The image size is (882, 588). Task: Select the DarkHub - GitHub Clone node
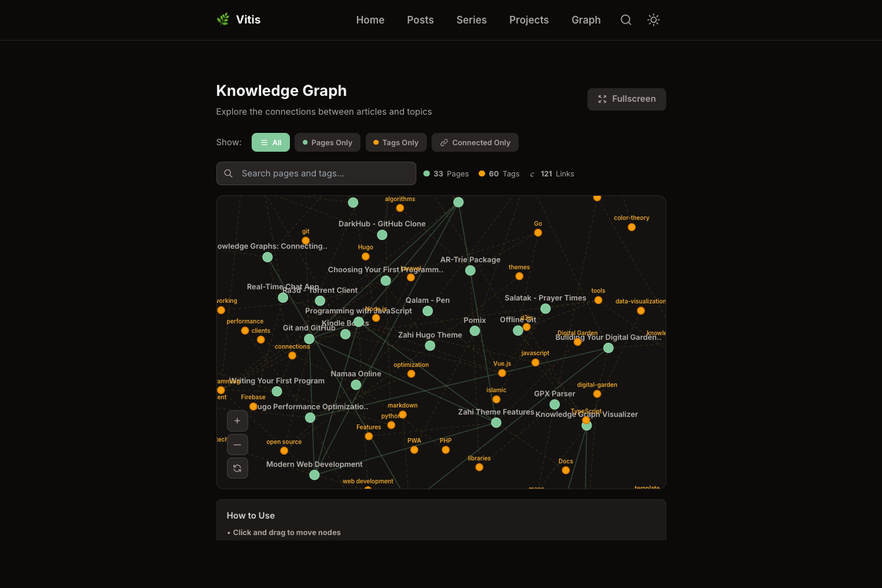382,235
